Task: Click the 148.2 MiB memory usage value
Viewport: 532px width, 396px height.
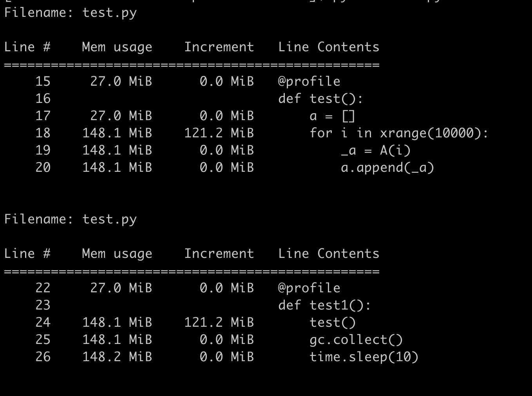Action: point(117,357)
